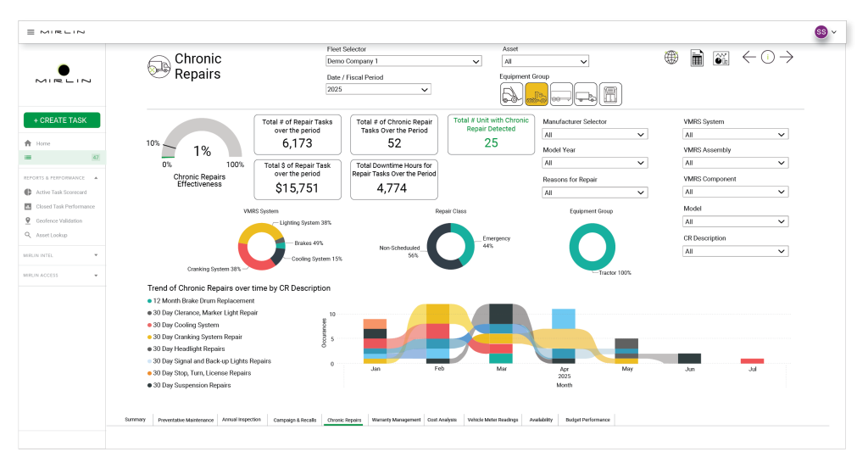Screen dimensions: 868x463
Task: Click the globe icon in the header
Action: point(671,58)
